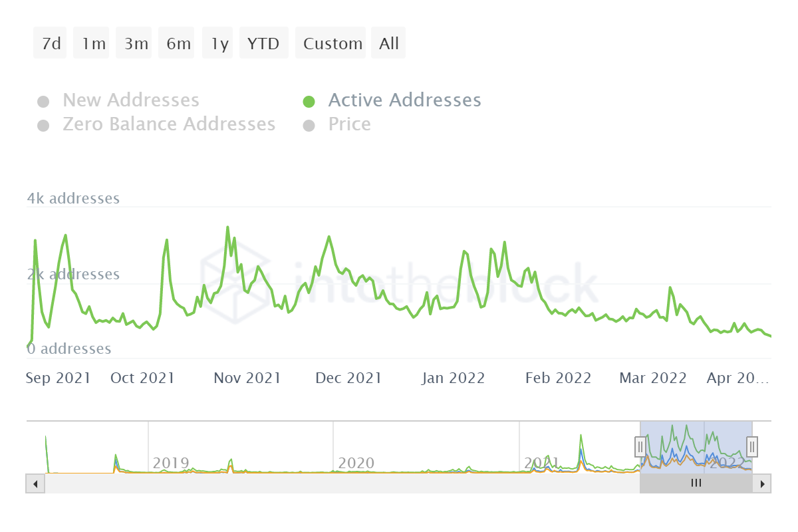Show the 1y time range
The image size is (798, 532).
[x=219, y=43]
